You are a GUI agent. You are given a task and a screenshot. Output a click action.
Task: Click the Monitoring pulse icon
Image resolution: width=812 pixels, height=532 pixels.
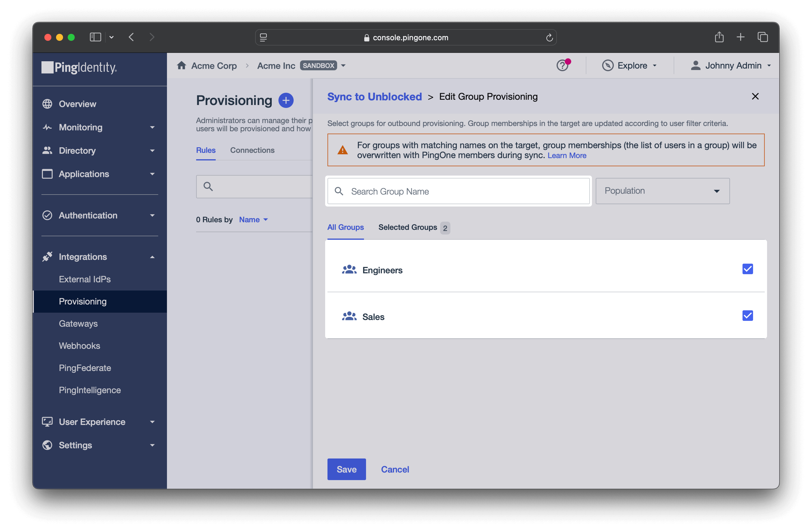47,127
